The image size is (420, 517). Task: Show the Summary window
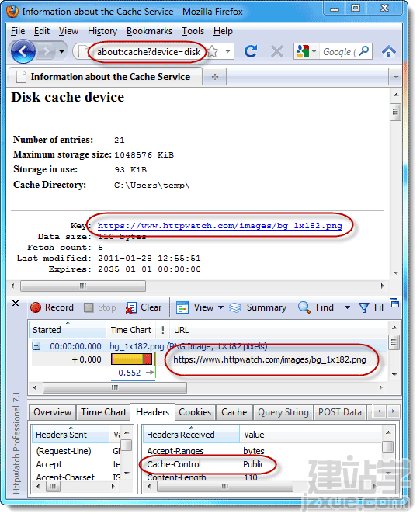(258, 307)
